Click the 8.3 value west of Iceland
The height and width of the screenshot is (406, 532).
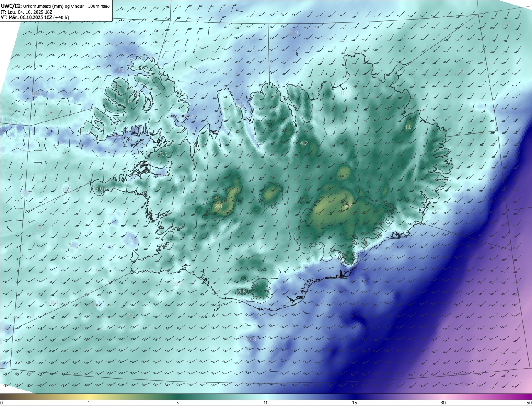click(39, 227)
